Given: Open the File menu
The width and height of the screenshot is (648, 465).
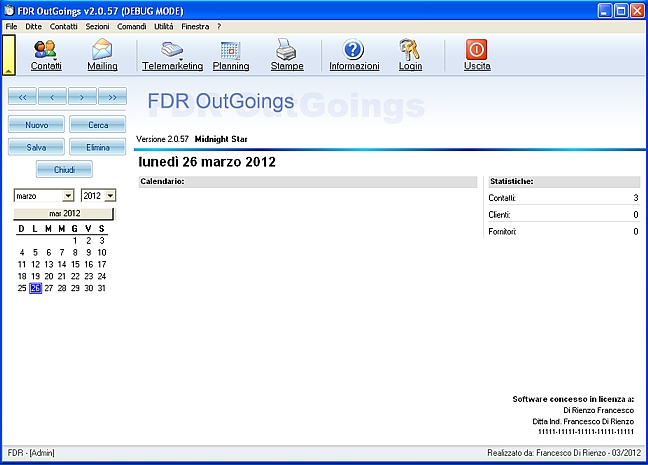Looking at the screenshot, I should [11, 26].
